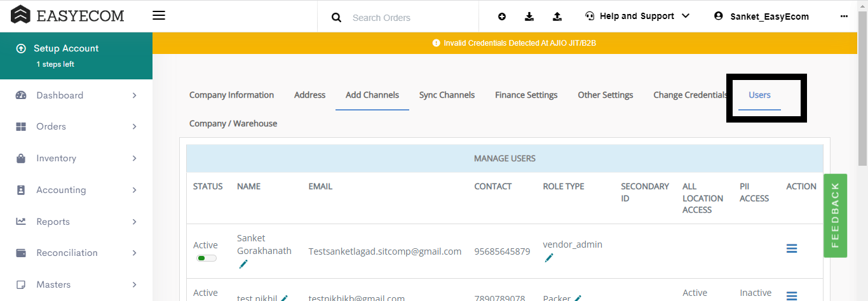
Task: Switch to the Address tab
Action: pyautogui.click(x=309, y=95)
